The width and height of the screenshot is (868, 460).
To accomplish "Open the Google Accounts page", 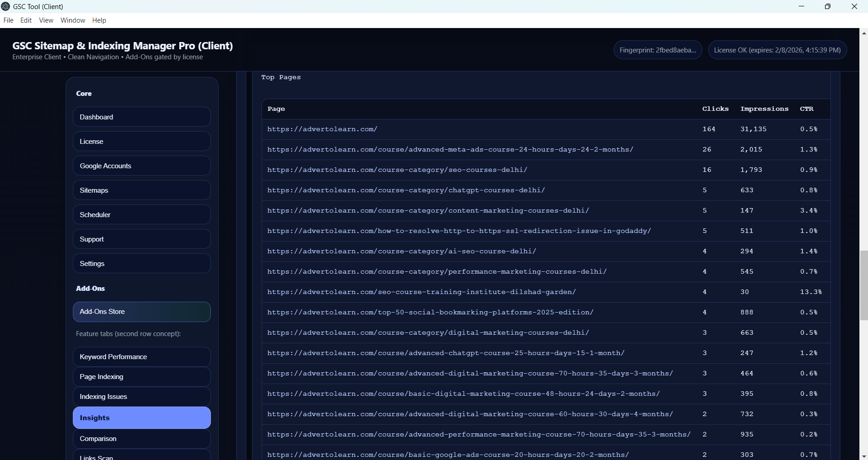I will 141,166.
